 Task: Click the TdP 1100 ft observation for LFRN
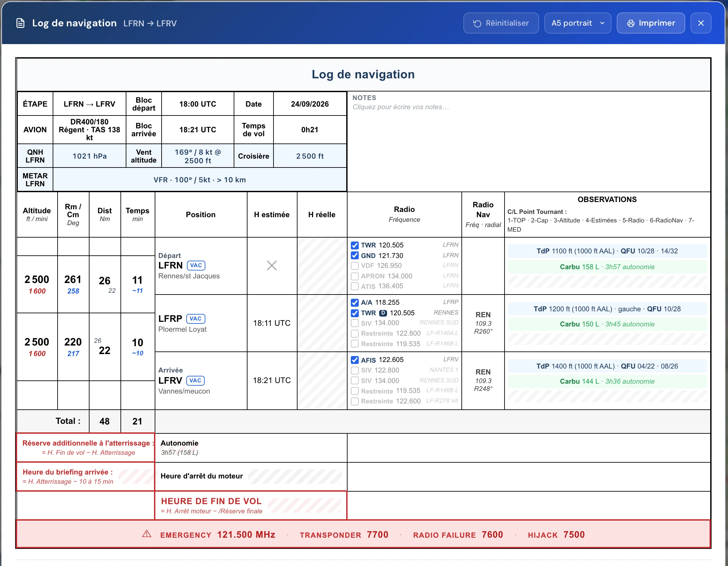tap(607, 251)
